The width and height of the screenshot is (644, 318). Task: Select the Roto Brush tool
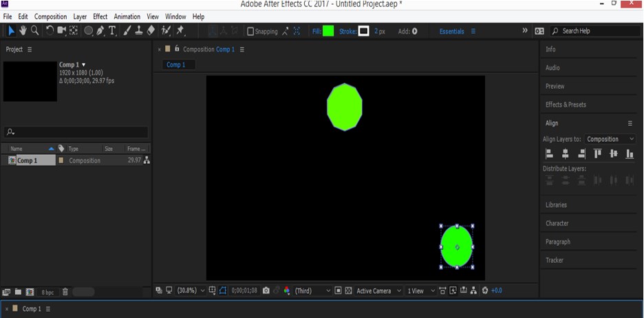(x=166, y=30)
